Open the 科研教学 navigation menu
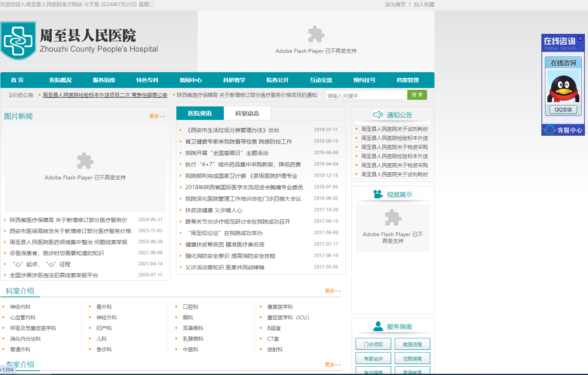 click(x=234, y=80)
